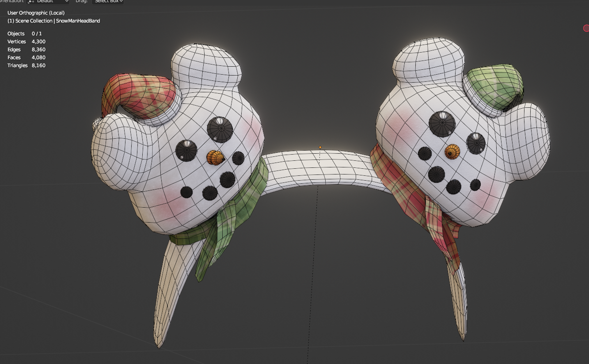589x364 pixels.
Task: Open the Drag Select Box dropdown
Action: pyautogui.click(x=107, y=1)
